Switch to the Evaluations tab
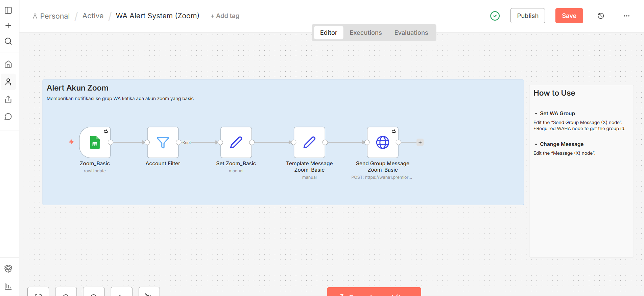644x296 pixels. 411,33
